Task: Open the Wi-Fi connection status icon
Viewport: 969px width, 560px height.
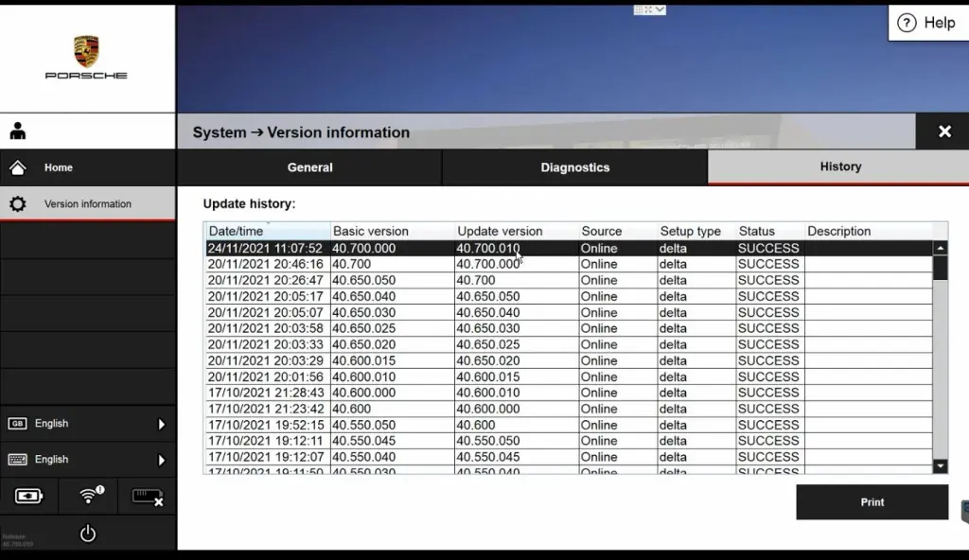Action: point(89,496)
